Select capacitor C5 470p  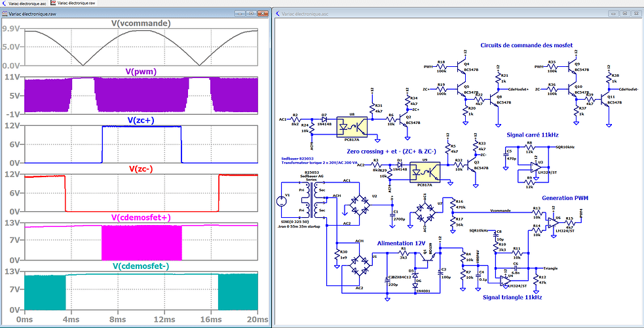pyautogui.click(x=504, y=154)
